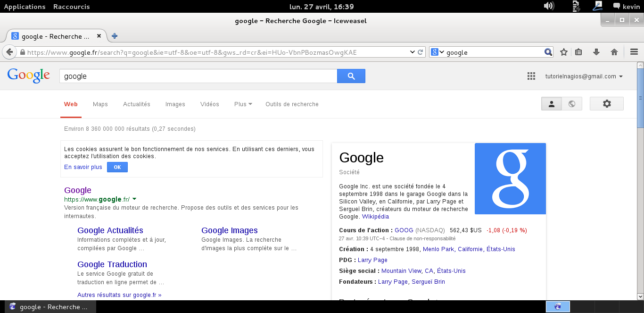Viewport: 644px width, 313px height.
Task: Click the California link
Action: pos(470,249)
